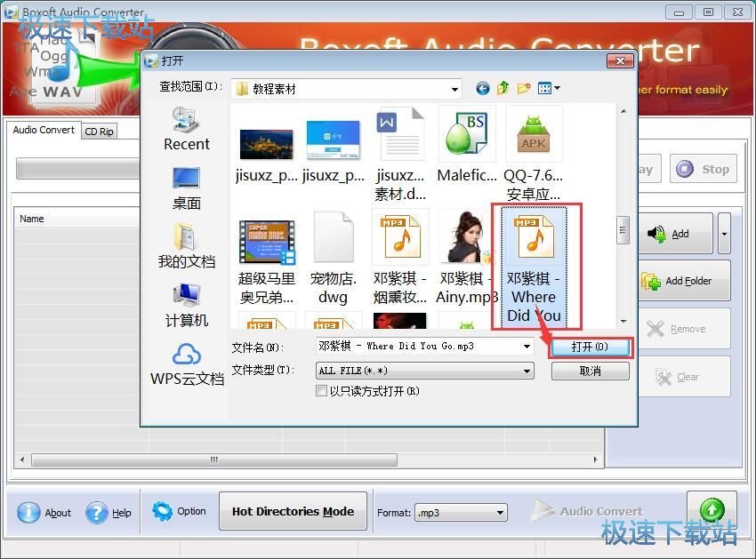This screenshot has width=756, height=559.
Task: Create new folder icon in dialog toolbar
Action: point(524,88)
